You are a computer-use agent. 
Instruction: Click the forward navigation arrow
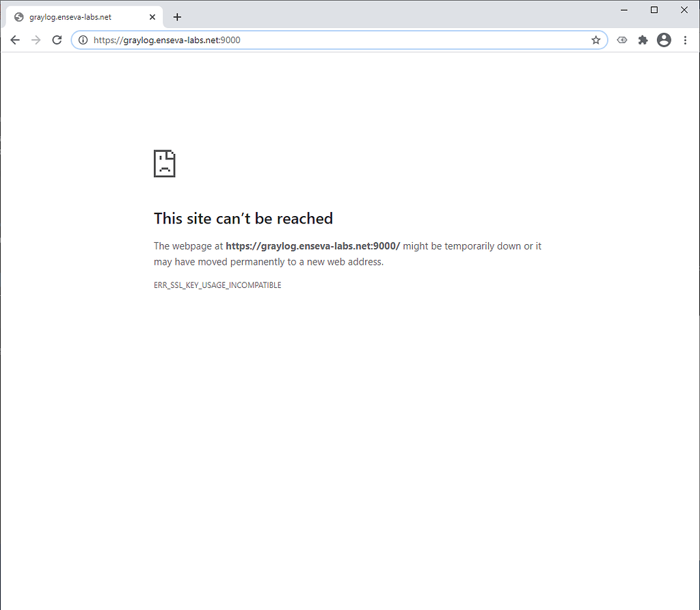tap(36, 40)
